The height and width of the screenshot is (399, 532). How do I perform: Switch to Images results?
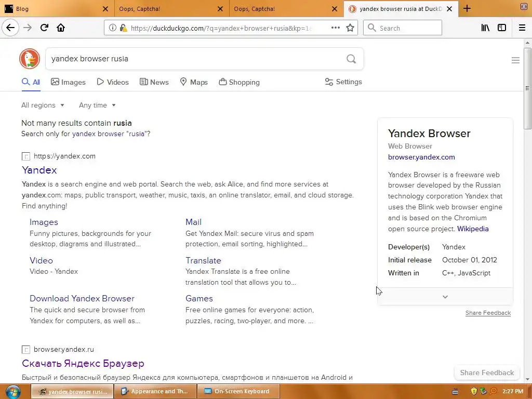click(x=68, y=82)
